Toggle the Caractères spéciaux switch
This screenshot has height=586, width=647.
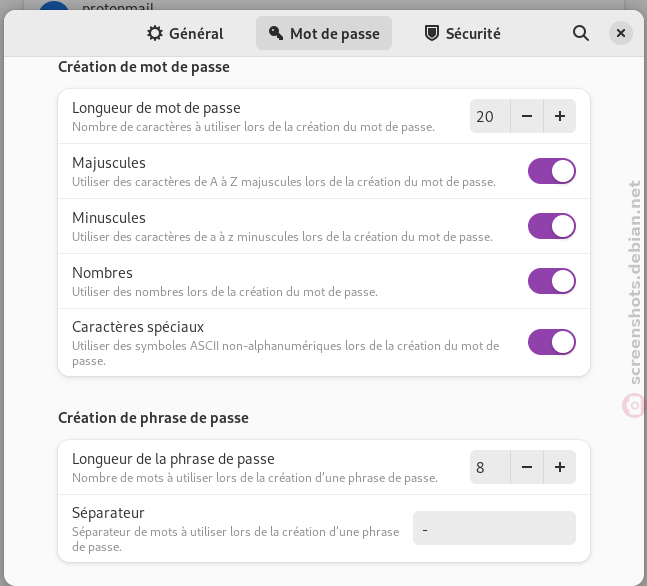[552, 342]
